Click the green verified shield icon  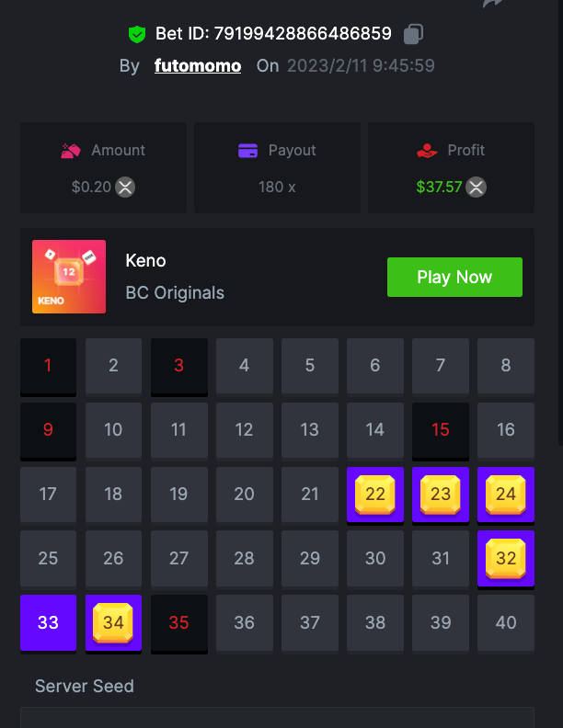click(x=137, y=34)
